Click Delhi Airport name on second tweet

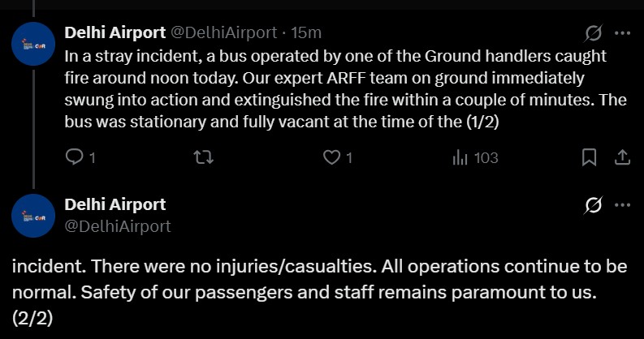click(x=114, y=204)
